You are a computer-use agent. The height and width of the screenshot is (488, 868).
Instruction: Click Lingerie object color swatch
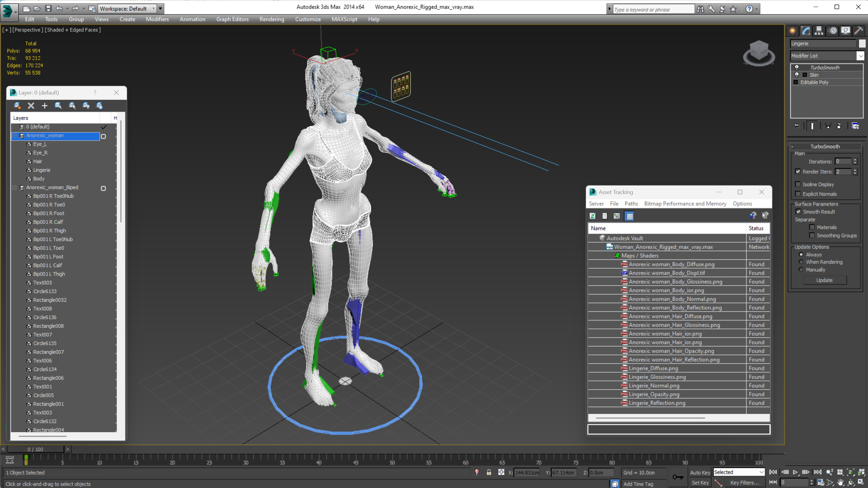pyautogui.click(x=862, y=43)
